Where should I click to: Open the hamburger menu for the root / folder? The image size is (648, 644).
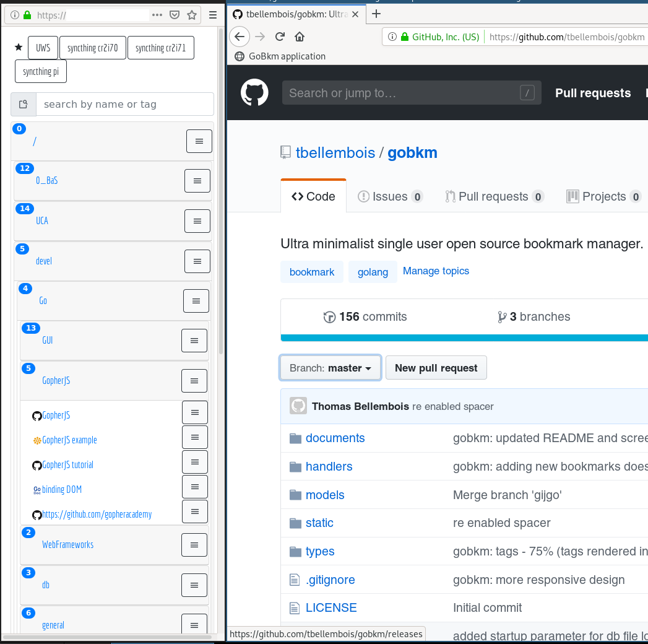199,141
